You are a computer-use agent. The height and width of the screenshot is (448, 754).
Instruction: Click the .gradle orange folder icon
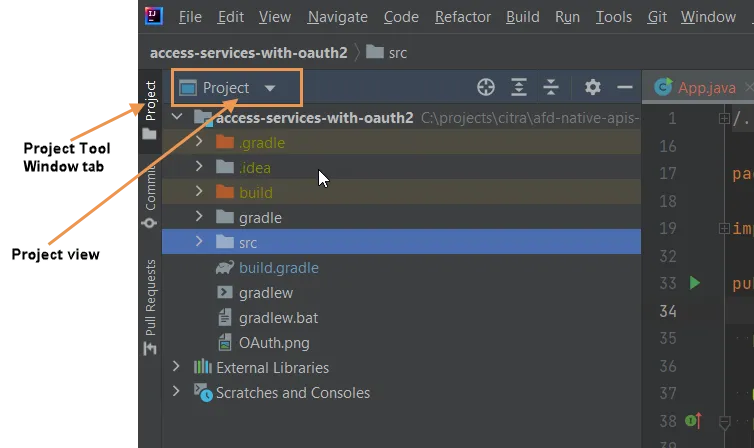tap(225, 142)
